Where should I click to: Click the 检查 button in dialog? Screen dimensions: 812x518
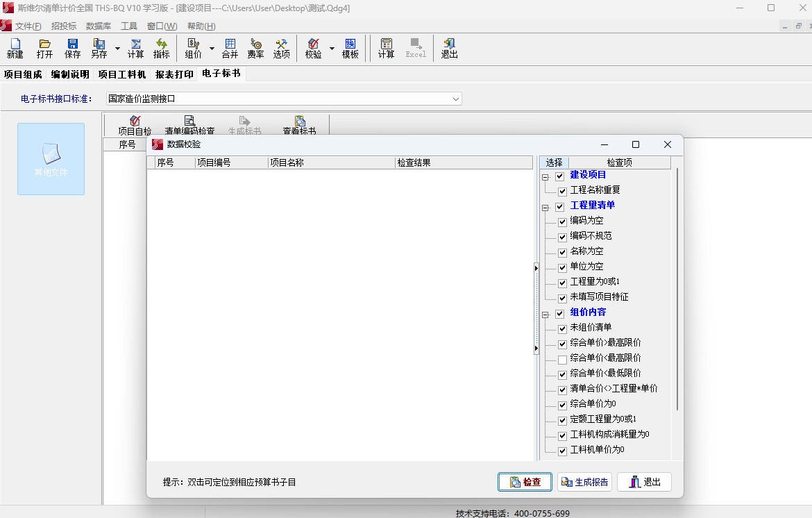525,482
